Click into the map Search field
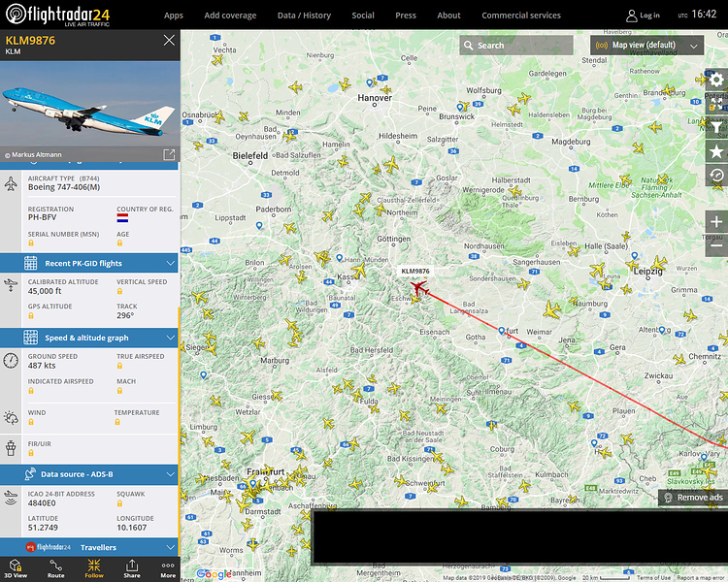The width and height of the screenshot is (728, 582). tap(516, 46)
